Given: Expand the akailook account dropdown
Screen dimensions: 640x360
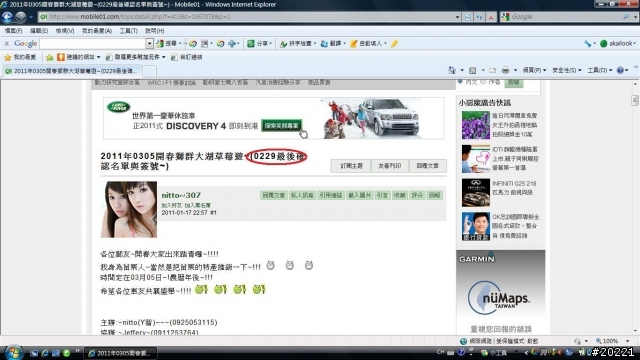Looking at the screenshot, I should coord(635,43).
